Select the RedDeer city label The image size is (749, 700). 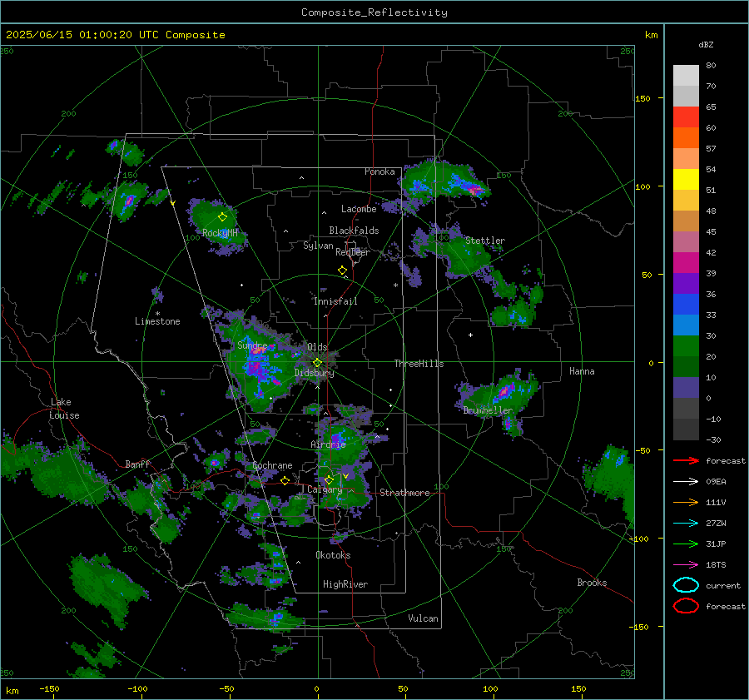click(353, 252)
